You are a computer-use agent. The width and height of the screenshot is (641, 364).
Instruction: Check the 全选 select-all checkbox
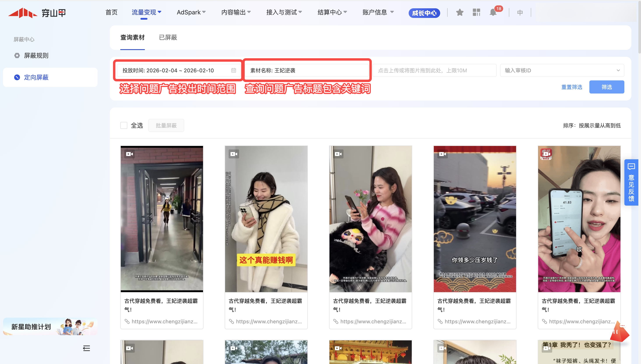[124, 125]
